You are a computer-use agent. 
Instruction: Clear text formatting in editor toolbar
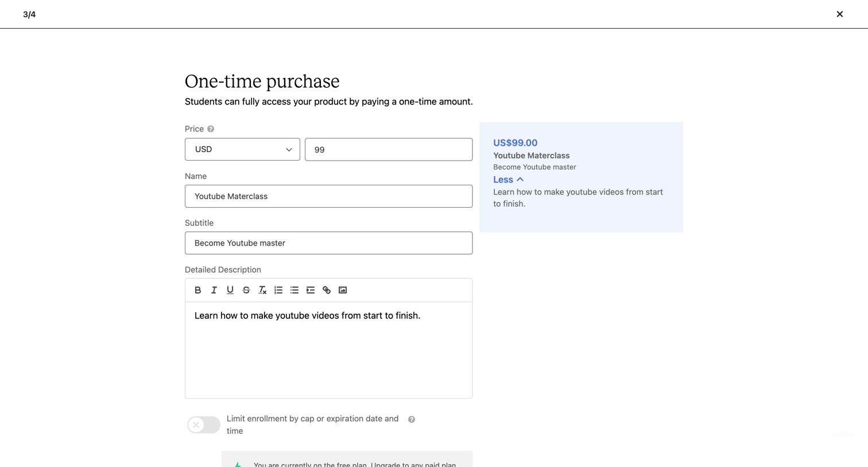pos(262,290)
